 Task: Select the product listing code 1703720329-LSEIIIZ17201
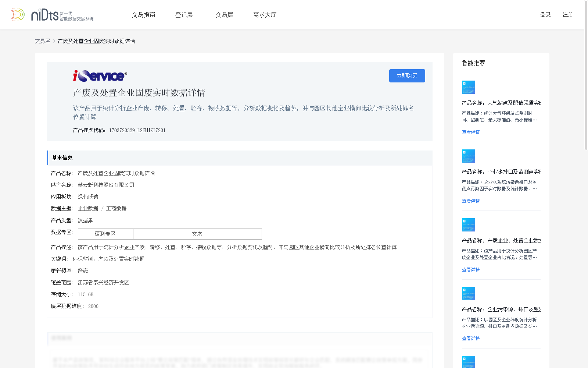click(x=137, y=130)
